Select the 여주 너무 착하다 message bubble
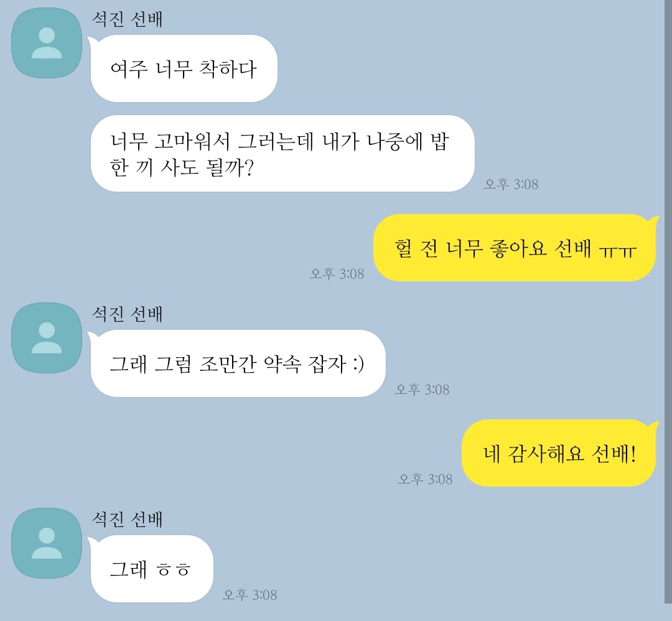672x621 pixels. pos(184,68)
